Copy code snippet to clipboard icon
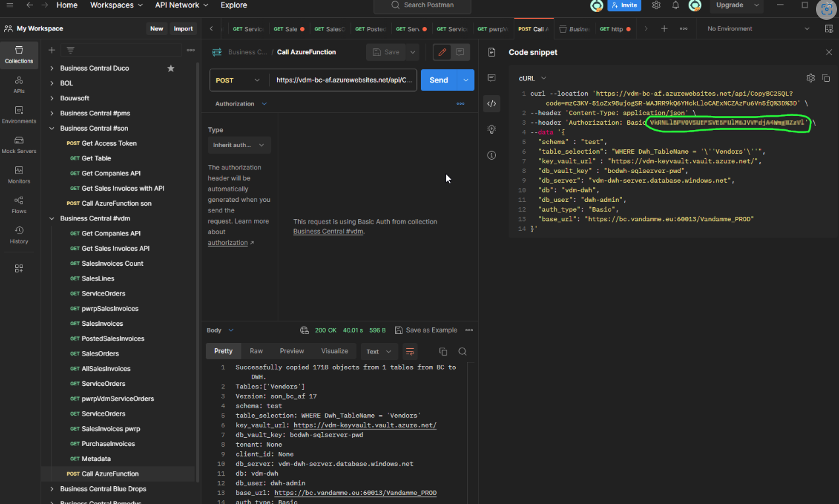This screenshot has width=839, height=504. point(826,78)
